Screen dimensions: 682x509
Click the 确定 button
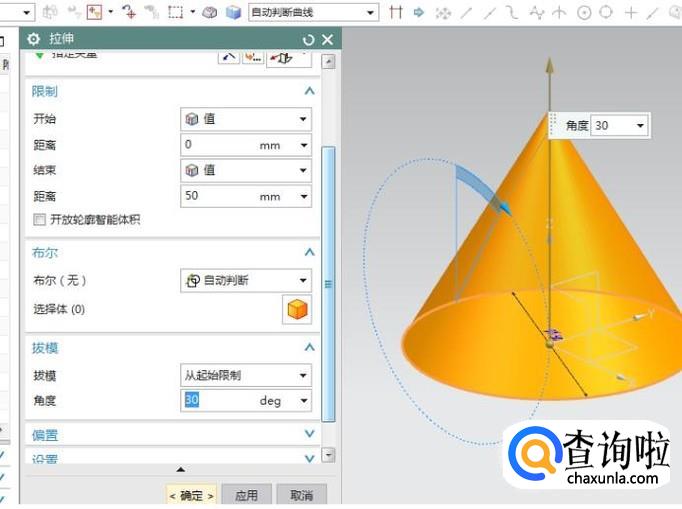pos(191,495)
